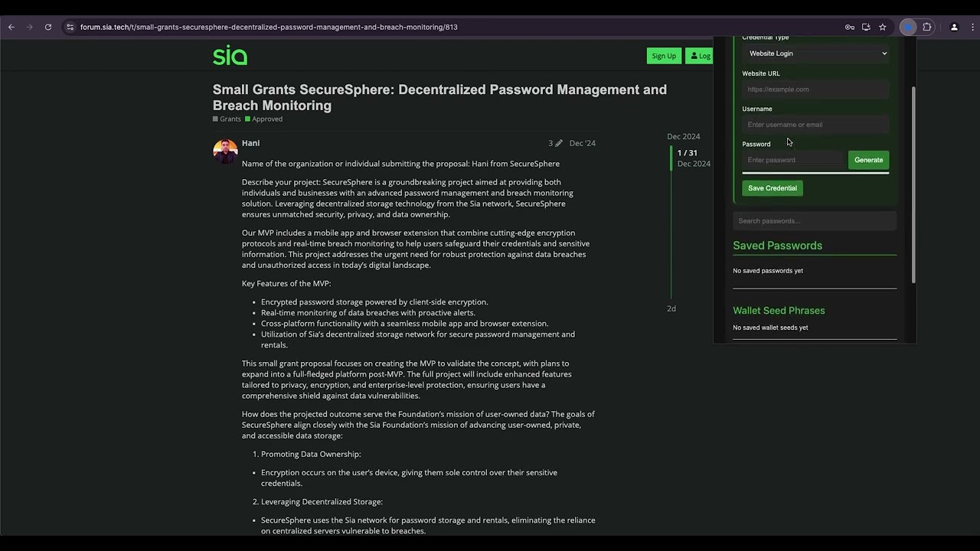
Task: Click the install app icon in address bar
Action: [x=866, y=27]
